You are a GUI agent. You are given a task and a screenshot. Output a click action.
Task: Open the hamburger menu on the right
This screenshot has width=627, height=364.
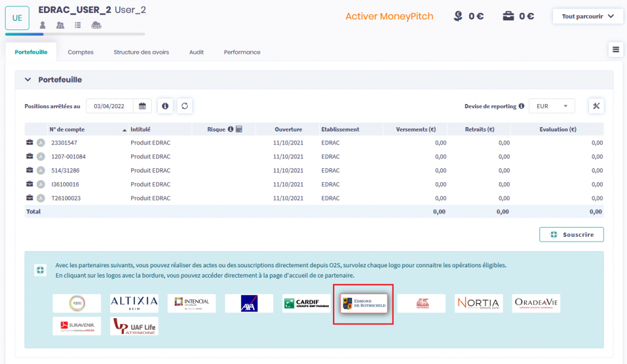(x=615, y=50)
